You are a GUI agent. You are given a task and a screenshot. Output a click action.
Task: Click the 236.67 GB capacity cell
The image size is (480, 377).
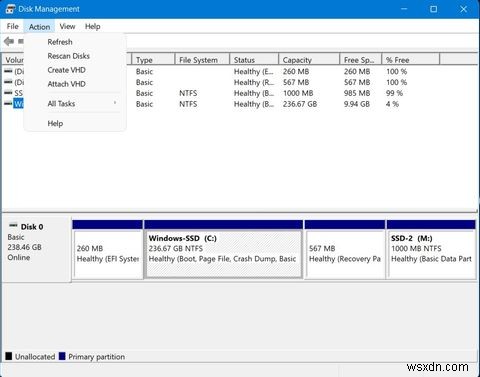click(x=300, y=104)
